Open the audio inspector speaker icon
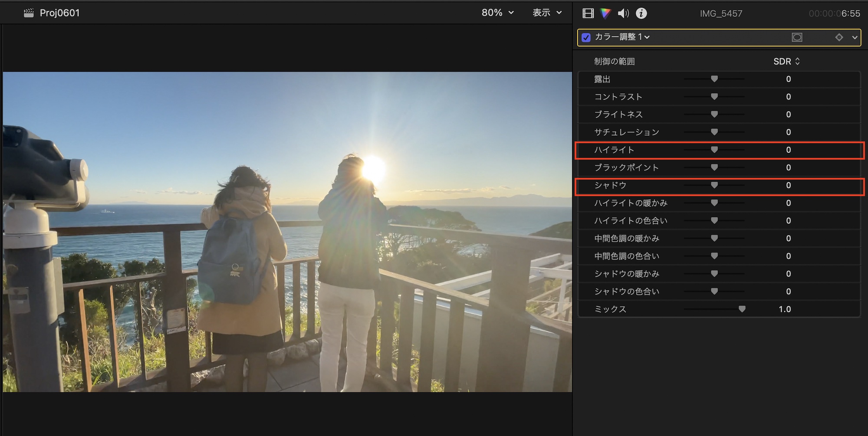 point(623,13)
